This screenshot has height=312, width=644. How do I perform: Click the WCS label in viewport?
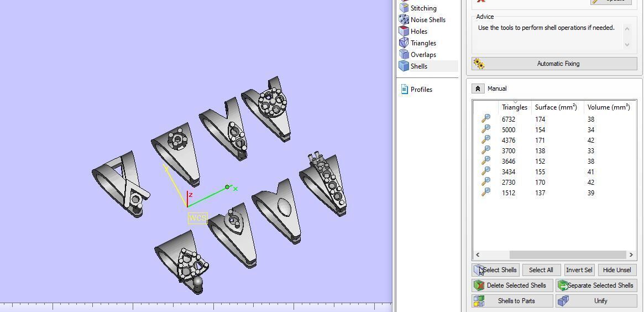tap(197, 219)
